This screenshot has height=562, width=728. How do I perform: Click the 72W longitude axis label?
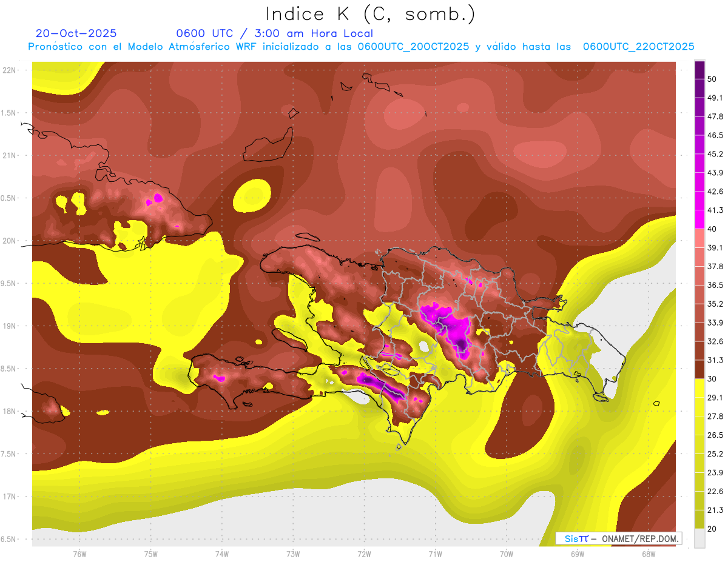coord(364,554)
